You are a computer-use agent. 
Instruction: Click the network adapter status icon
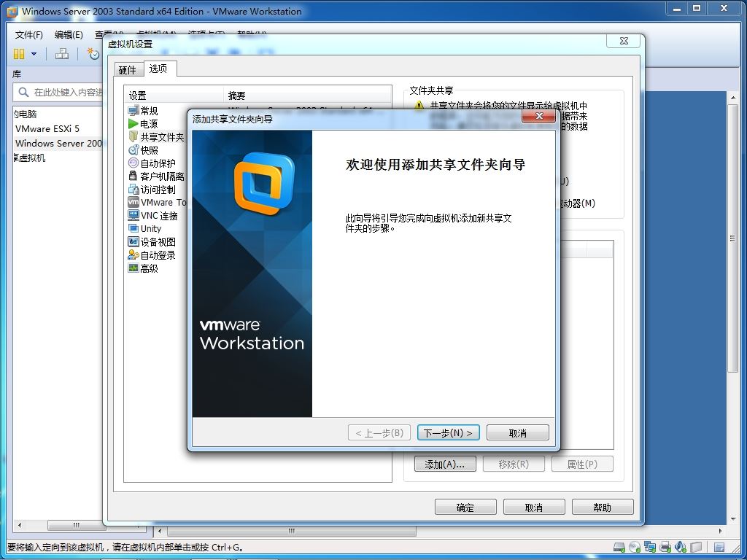(650, 547)
